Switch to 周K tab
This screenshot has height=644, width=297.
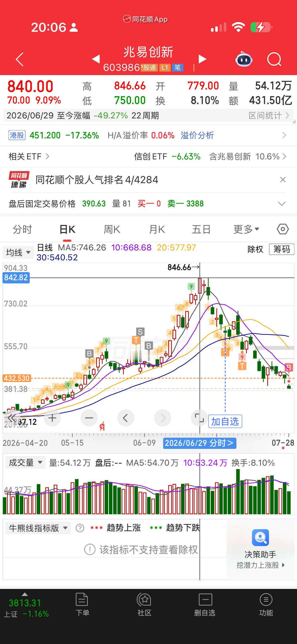(x=112, y=229)
